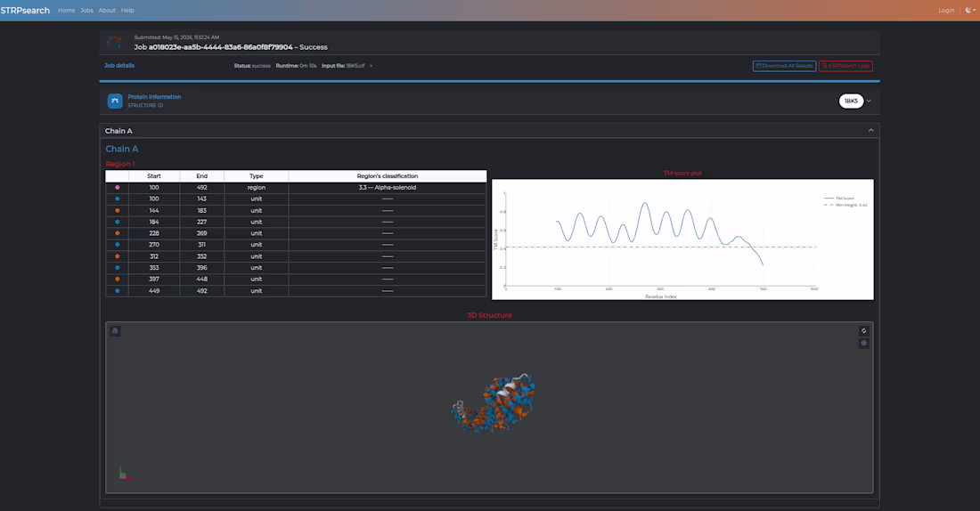Click the orange dot in unit row 228–269
This screenshot has height=511, width=980.
click(x=117, y=233)
